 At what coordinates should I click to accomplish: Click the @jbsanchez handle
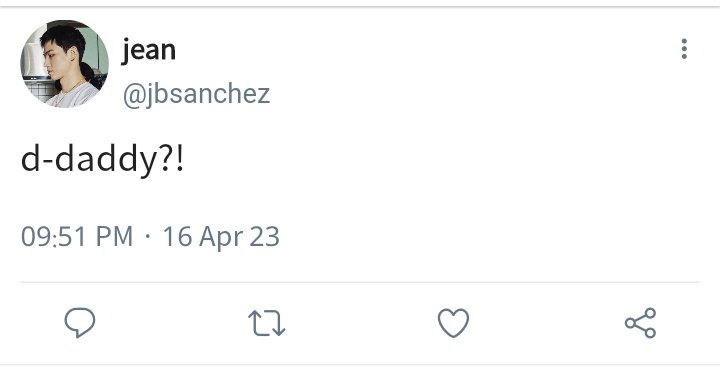coord(196,94)
